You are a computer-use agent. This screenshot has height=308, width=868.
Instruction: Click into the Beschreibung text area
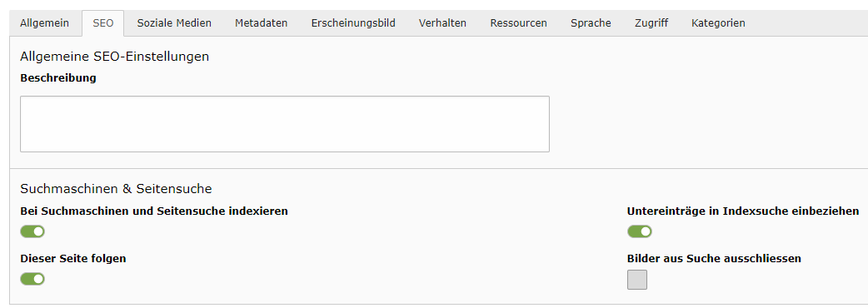click(x=285, y=124)
